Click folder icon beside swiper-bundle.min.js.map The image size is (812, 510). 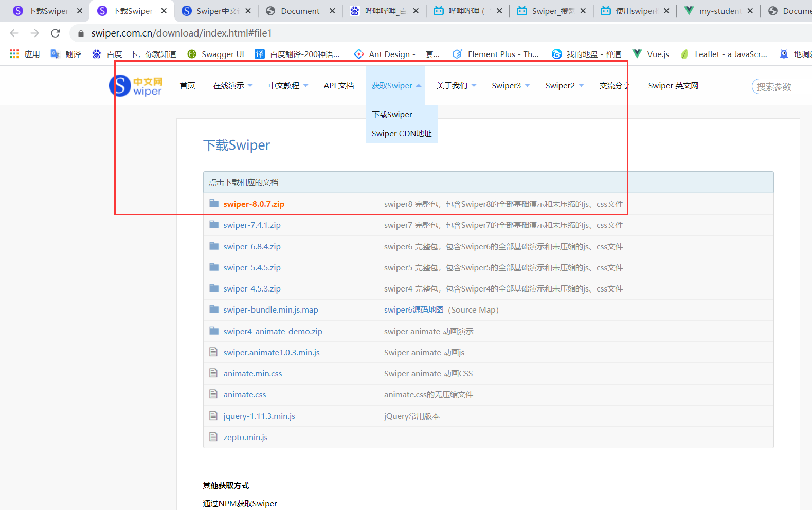click(214, 309)
